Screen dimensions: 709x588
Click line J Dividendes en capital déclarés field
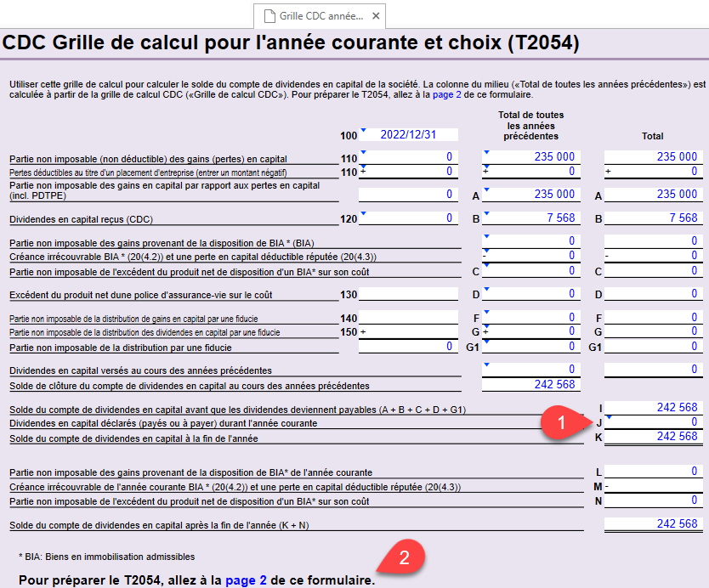(654, 422)
